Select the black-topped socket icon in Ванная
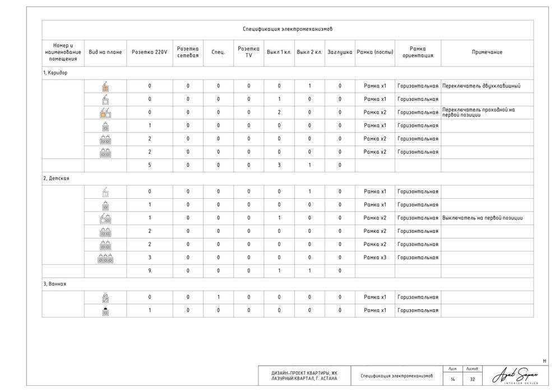The height and width of the screenshot is (392, 555). tap(105, 310)
